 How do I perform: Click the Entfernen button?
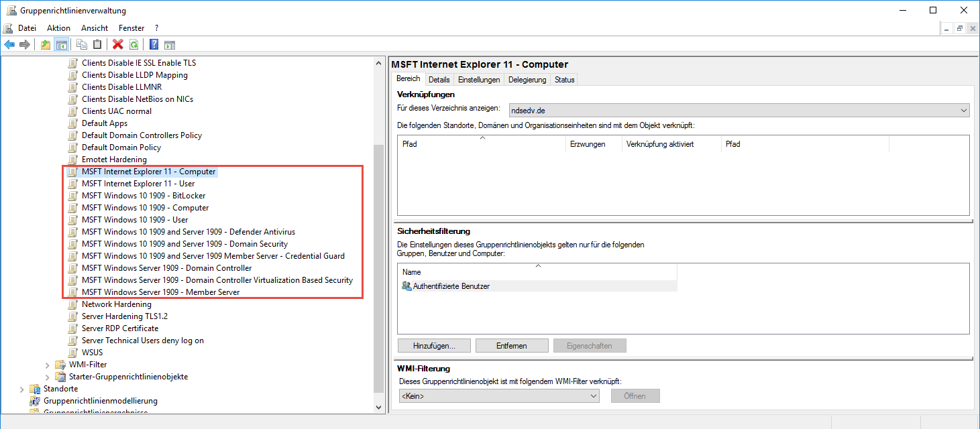tap(511, 346)
